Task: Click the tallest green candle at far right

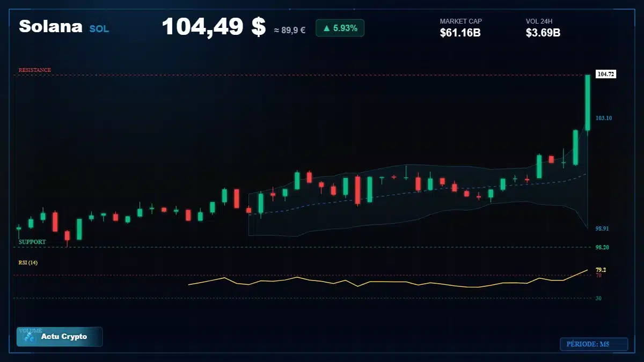Action: click(x=588, y=102)
